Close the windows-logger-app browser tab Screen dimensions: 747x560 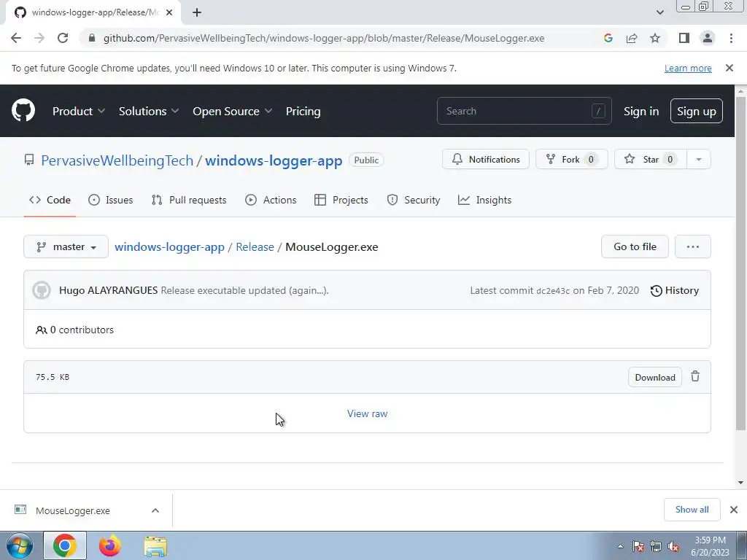coord(169,13)
